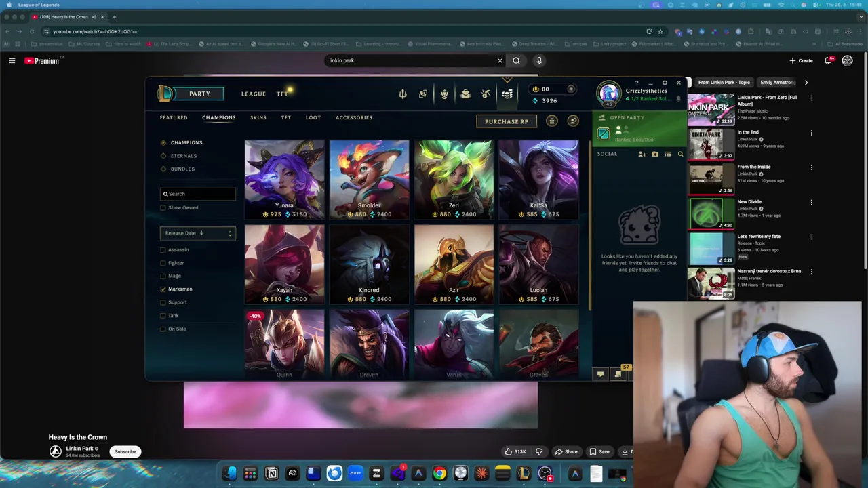Click the new friend folder icon
868x488 pixels.
click(655, 155)
